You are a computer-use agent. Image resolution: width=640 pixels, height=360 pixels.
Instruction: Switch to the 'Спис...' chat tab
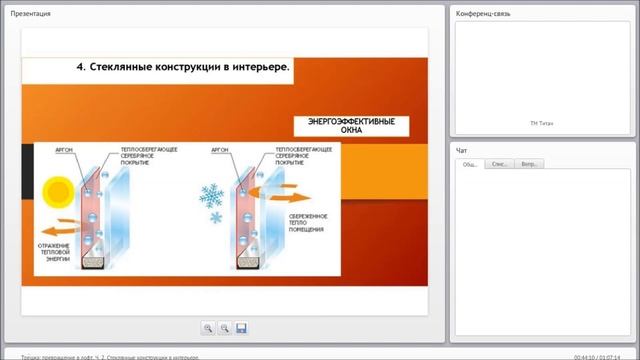[500, 164]
